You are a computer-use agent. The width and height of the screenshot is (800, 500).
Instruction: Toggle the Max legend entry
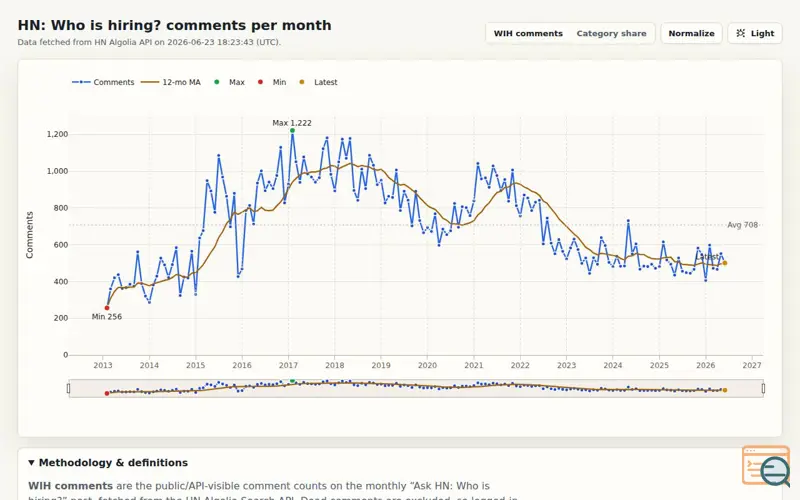229,82
